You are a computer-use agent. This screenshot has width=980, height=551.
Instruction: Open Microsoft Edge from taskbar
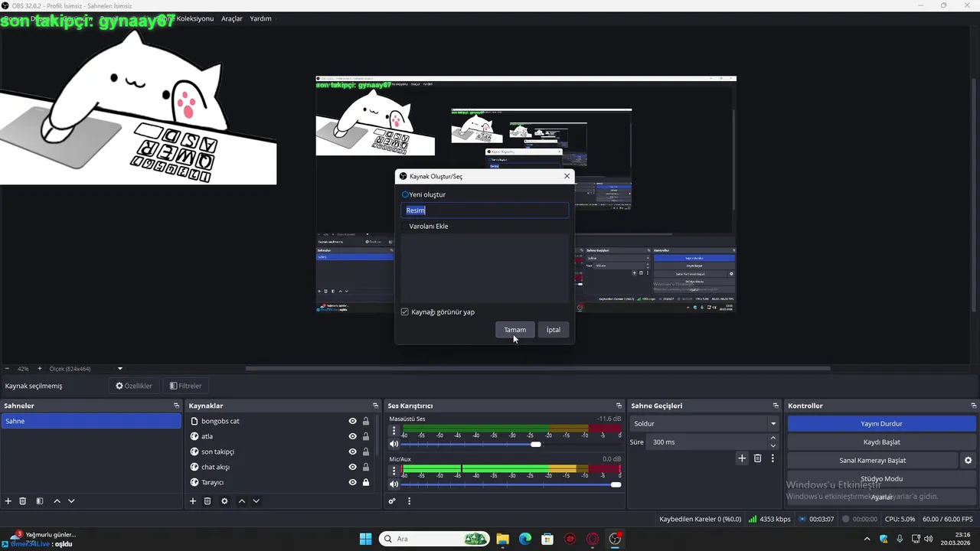[525, 539]
